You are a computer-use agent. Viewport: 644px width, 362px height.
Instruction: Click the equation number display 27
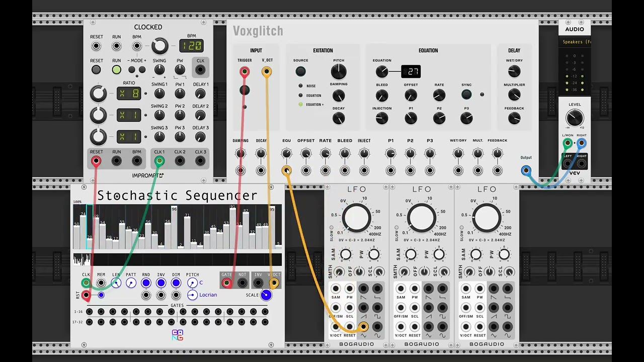[x=411, y=71]
